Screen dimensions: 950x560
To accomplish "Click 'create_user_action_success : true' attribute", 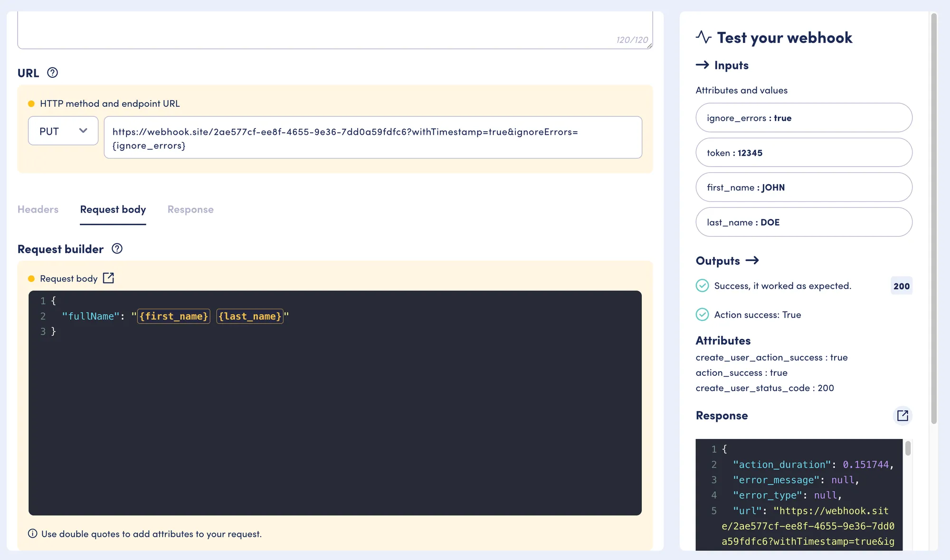I will click(x=771, y=357).
